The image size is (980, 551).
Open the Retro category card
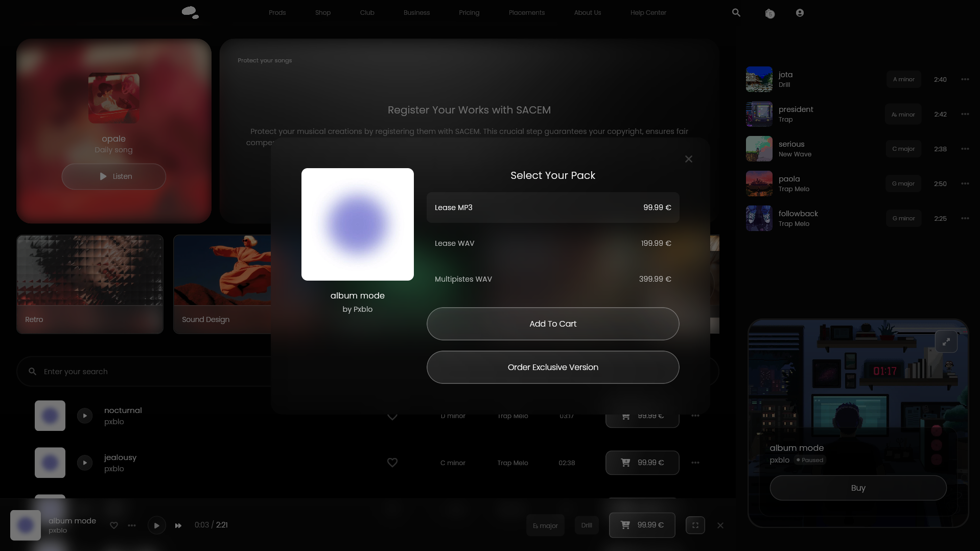[90, 284]
